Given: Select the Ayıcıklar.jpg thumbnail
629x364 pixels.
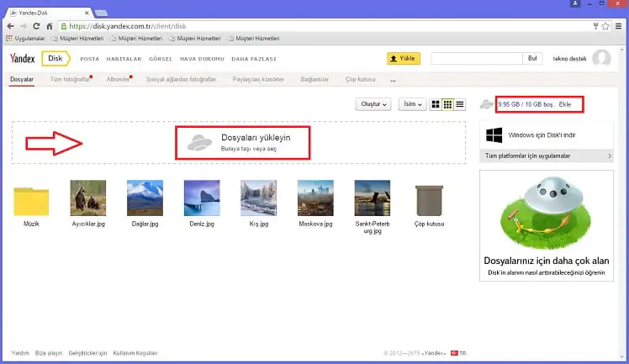Looking at the screenshot, I should pyautogui.click(x=88, y=198).
